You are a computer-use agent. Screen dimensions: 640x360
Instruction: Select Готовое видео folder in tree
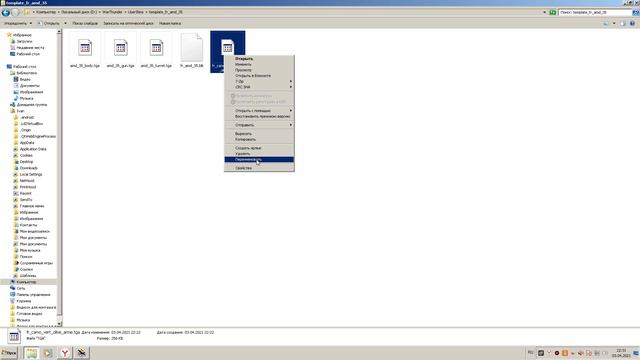point(29,314)
